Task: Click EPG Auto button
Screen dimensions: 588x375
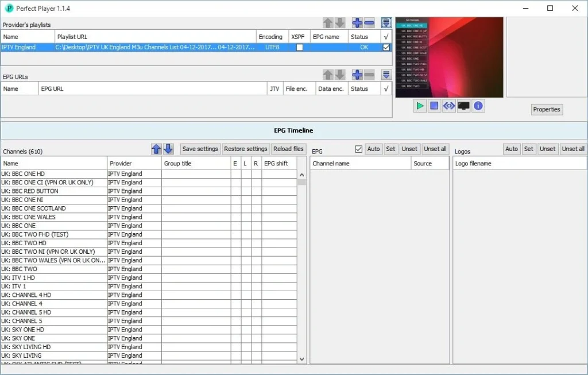Action: [x=373, y=149]
